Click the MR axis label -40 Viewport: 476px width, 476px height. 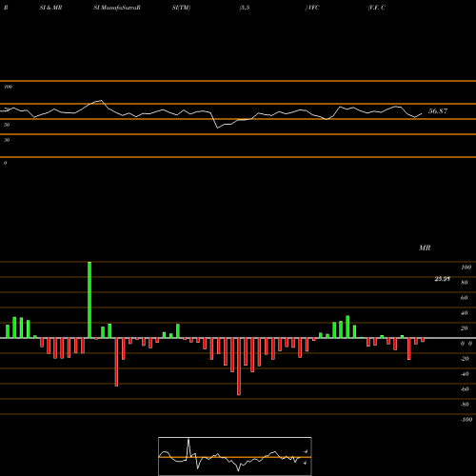point(465,374)
